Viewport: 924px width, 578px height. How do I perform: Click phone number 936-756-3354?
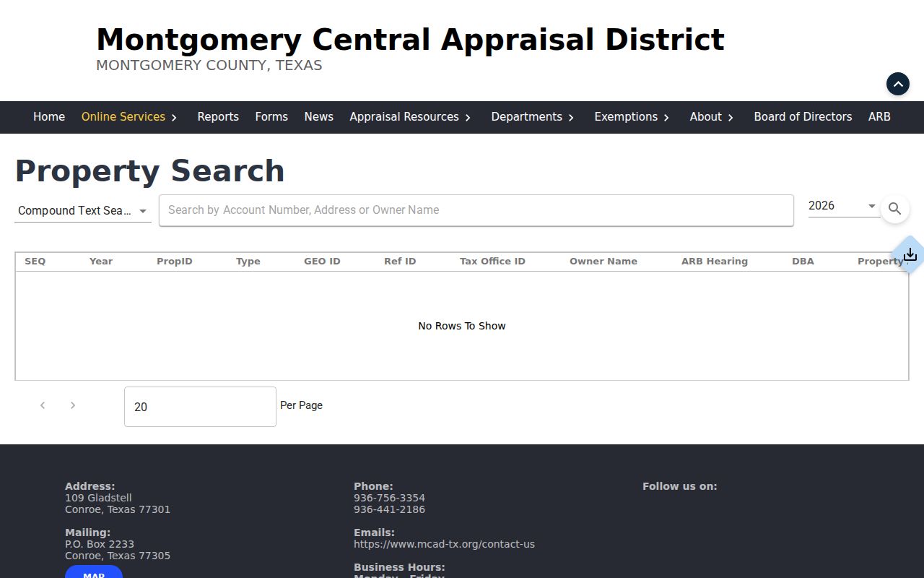point(389,498)
